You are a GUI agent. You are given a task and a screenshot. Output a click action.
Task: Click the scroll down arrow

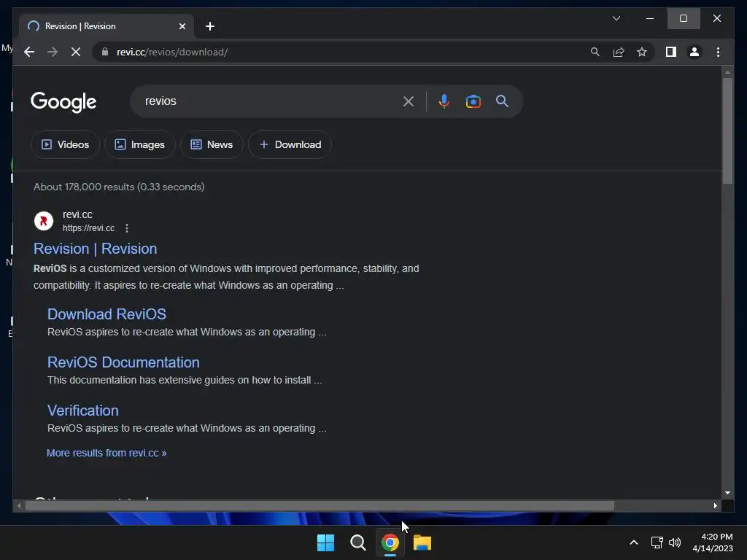click(x=727, y=494)
